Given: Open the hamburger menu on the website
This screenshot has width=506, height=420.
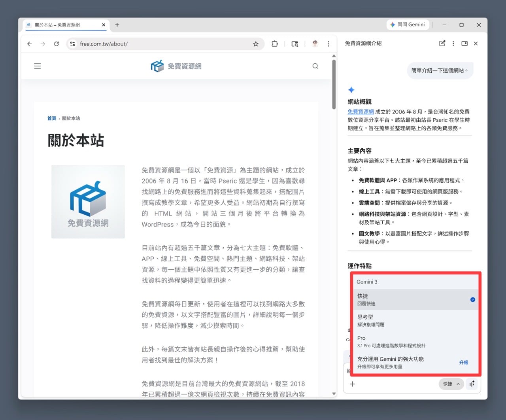Looking at the screenshot, I should [x=38, y=66].
